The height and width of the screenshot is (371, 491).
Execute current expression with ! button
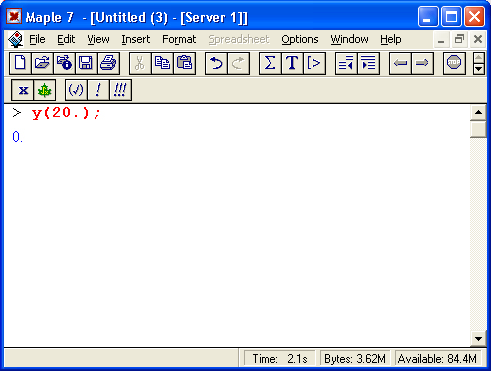98,90
